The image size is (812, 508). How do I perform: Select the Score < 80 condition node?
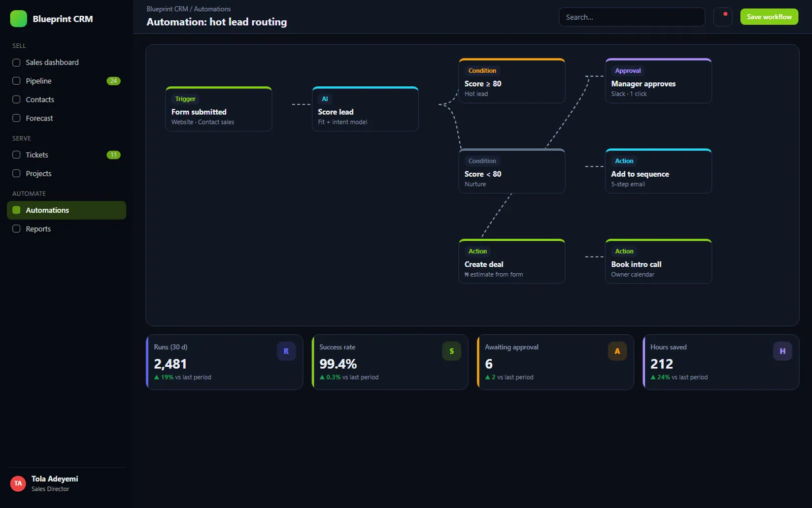[512, 171]
